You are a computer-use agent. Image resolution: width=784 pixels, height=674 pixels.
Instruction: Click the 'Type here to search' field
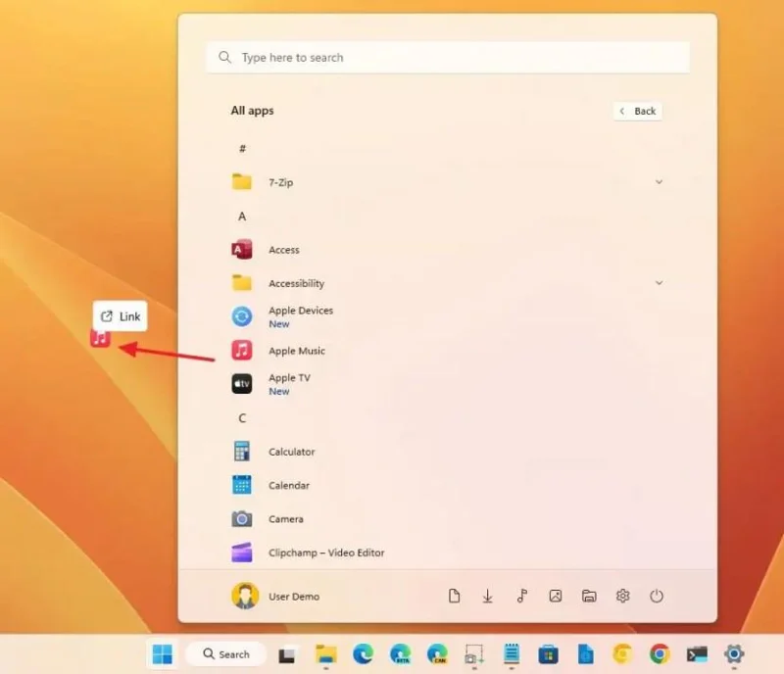tap(448, 58)
